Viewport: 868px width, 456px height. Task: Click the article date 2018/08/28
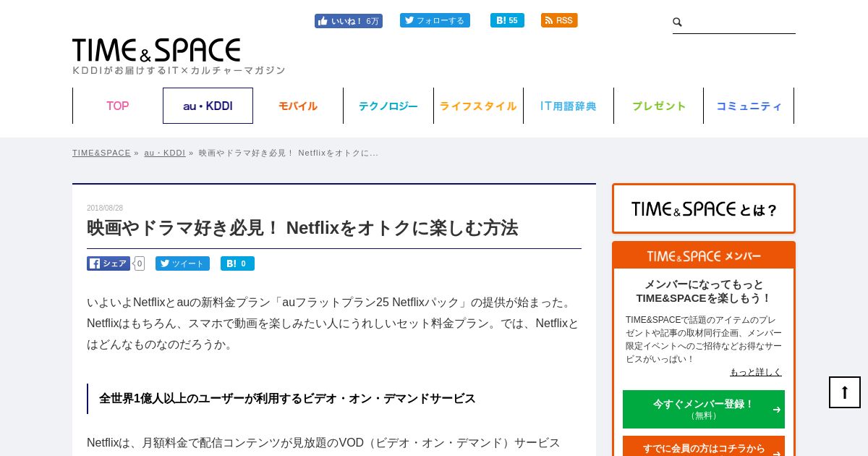tap(105, 208)
